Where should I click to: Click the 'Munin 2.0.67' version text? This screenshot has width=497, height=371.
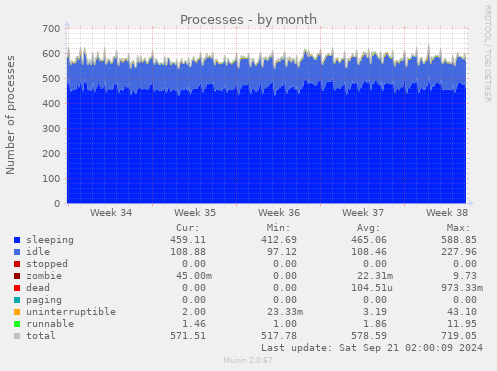(x=248, y=360)
